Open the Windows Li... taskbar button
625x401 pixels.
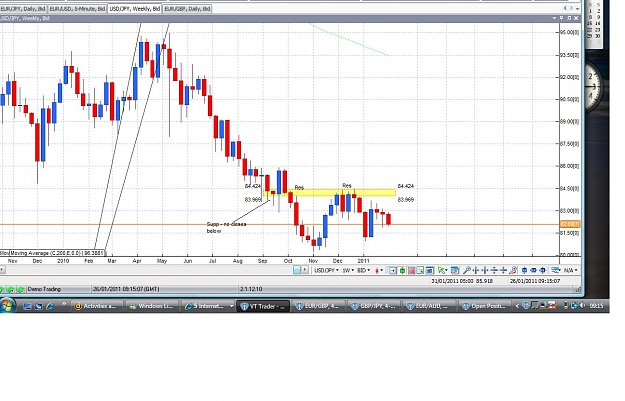tap(151, 306)
